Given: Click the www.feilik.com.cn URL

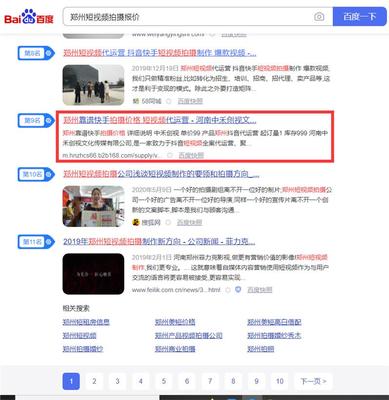Looking at the screenshot, I should pos(176,290).
